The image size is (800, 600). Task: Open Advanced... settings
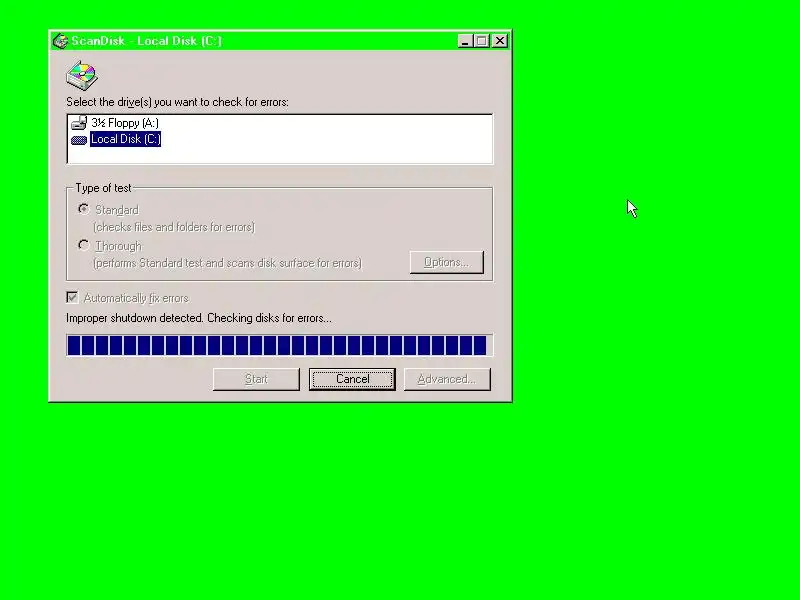point(447,379)
